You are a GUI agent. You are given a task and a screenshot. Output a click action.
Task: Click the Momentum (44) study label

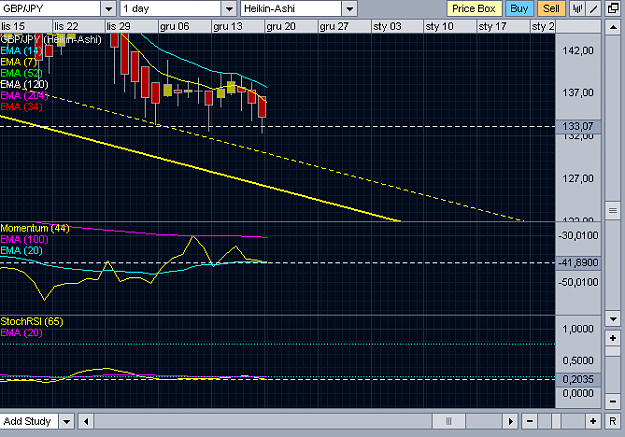tap(35, 228)
